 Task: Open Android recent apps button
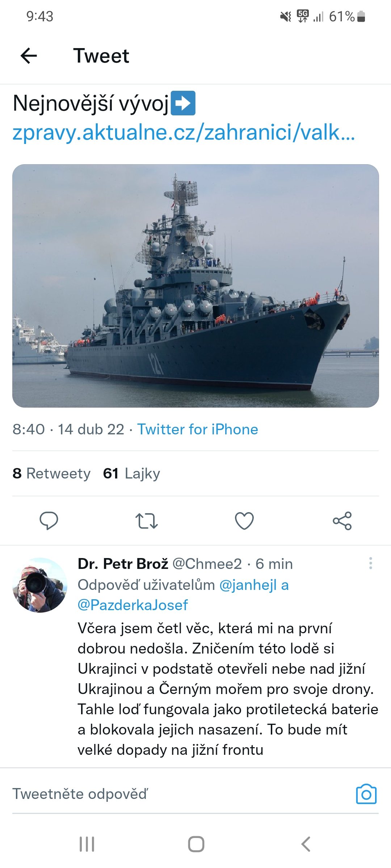[x=87, y=844]
